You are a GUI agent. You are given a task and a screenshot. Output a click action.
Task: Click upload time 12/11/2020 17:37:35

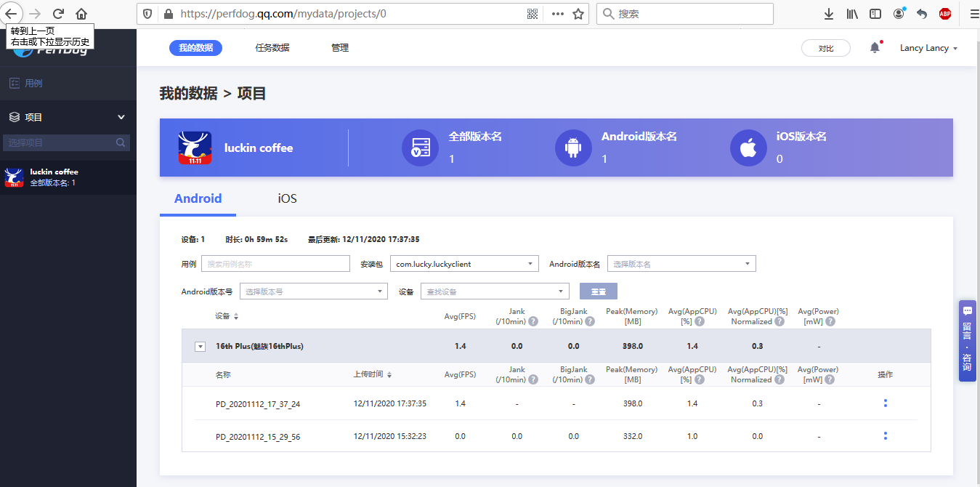click(x=390, y=403)
